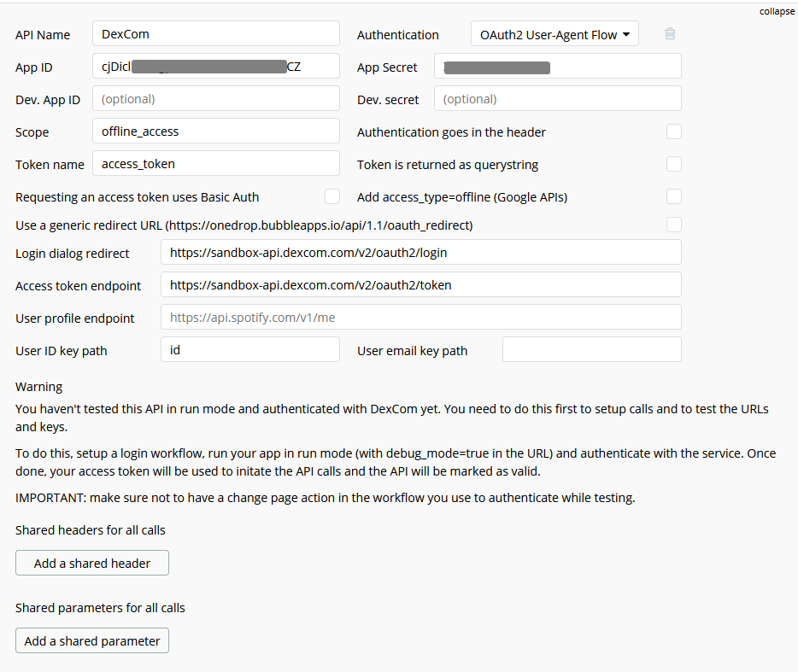The height and width of the screenshot is (672, 798).
Task: Edit the API Name field
Action: [x=215, y=34]
